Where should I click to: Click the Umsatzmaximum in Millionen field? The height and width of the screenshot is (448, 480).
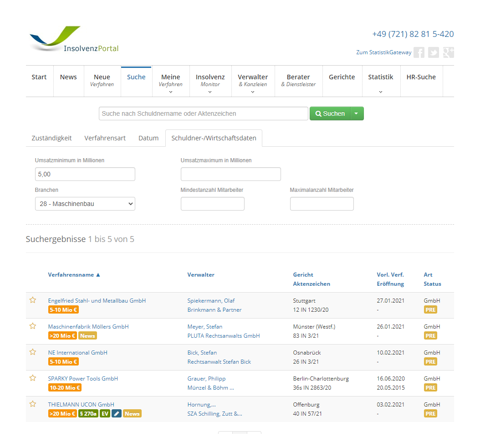pos(231,174)
